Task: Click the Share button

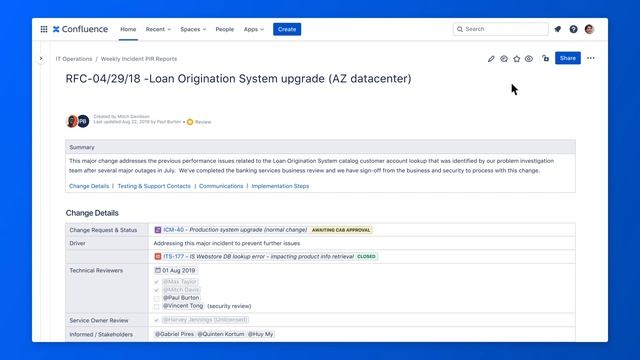Action: 568,58
